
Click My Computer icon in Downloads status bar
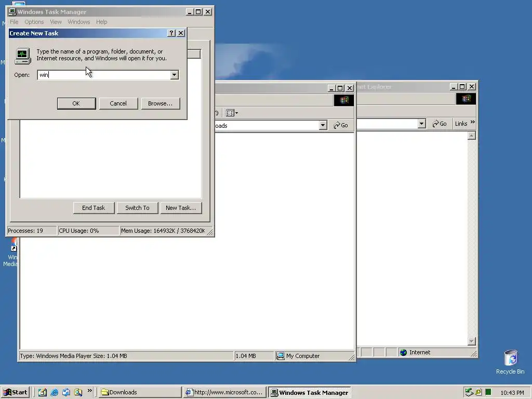pyautogui.click(x=280, y=356)
